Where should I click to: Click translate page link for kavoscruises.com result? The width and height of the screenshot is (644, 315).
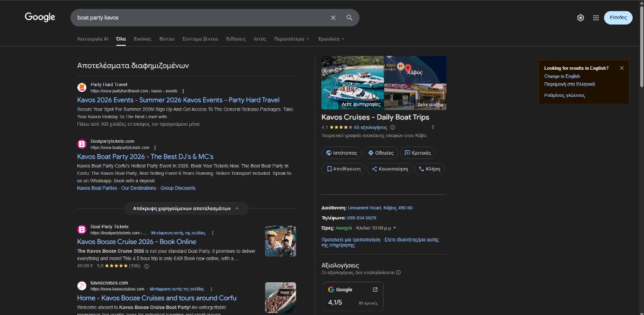(x=177, y=289)
